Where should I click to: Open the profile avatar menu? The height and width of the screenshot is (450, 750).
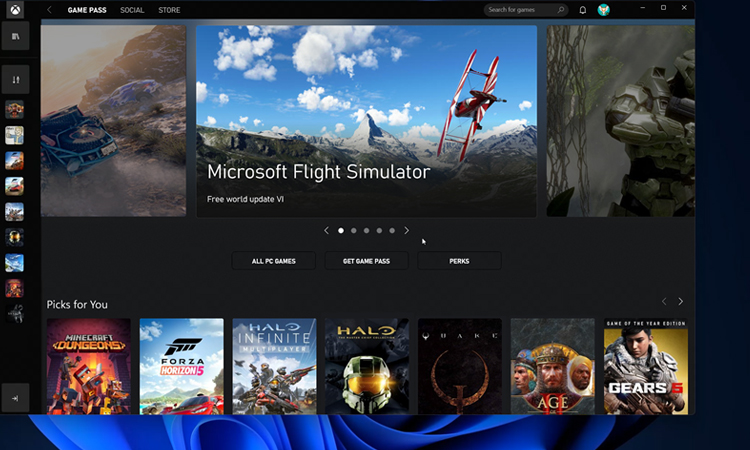604,10
